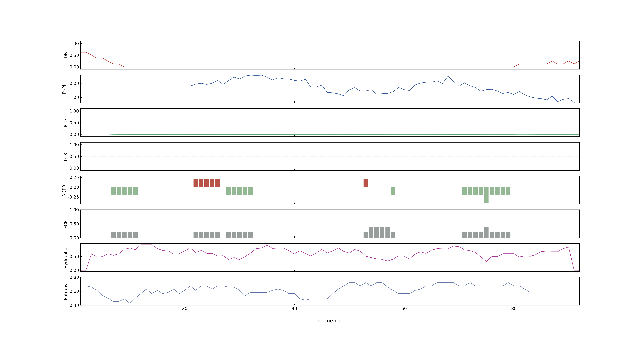
Task: Click the x-axis tick label 60
Action: click(x=404, y=309)
